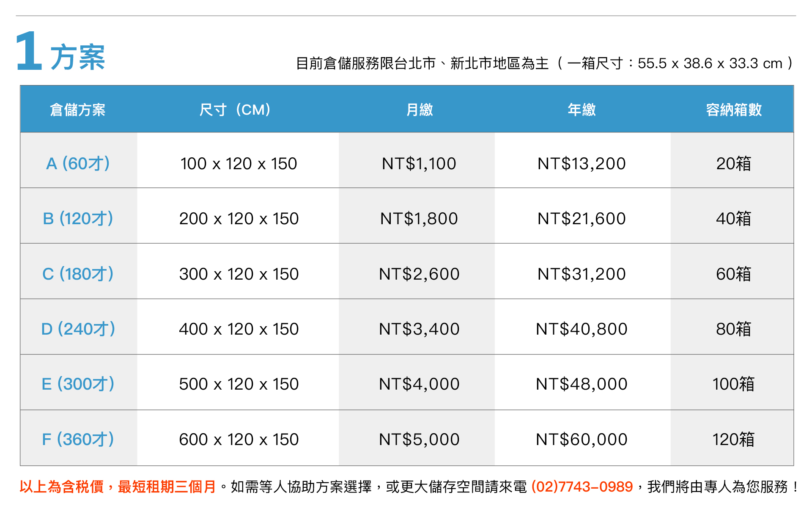This screenshot has height=525, width=812.
Task: Click the phone number (02)7743-0989
Action: click(582, 487)
